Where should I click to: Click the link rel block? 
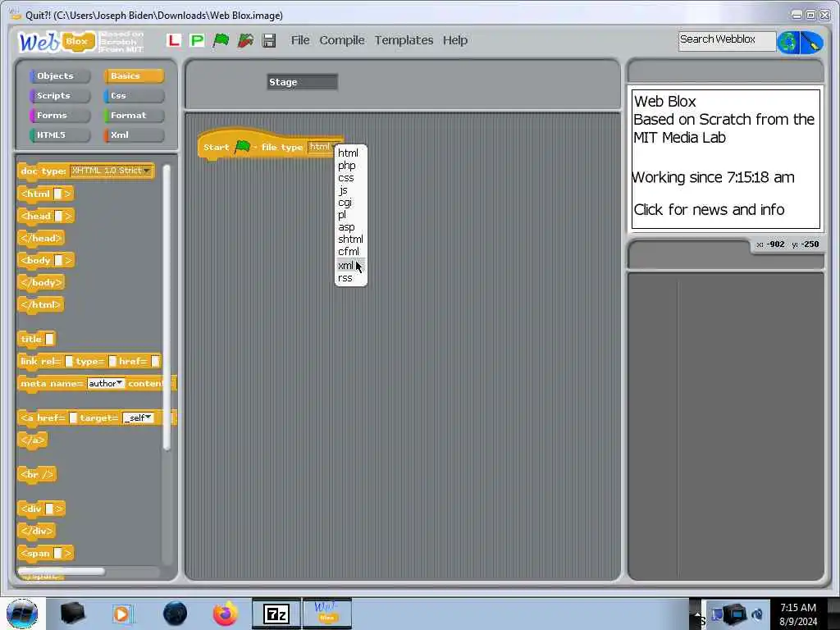89,362
